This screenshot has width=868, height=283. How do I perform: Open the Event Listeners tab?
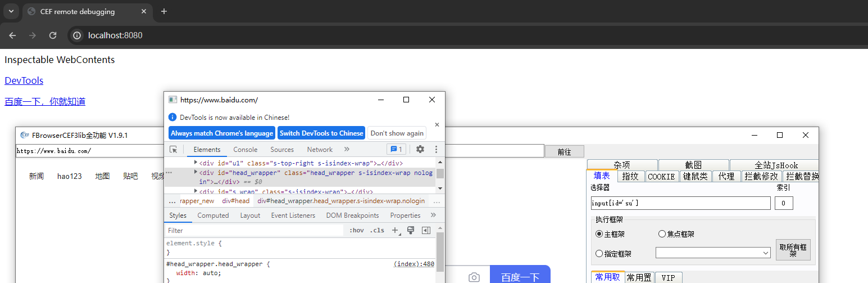click(293, 215)
